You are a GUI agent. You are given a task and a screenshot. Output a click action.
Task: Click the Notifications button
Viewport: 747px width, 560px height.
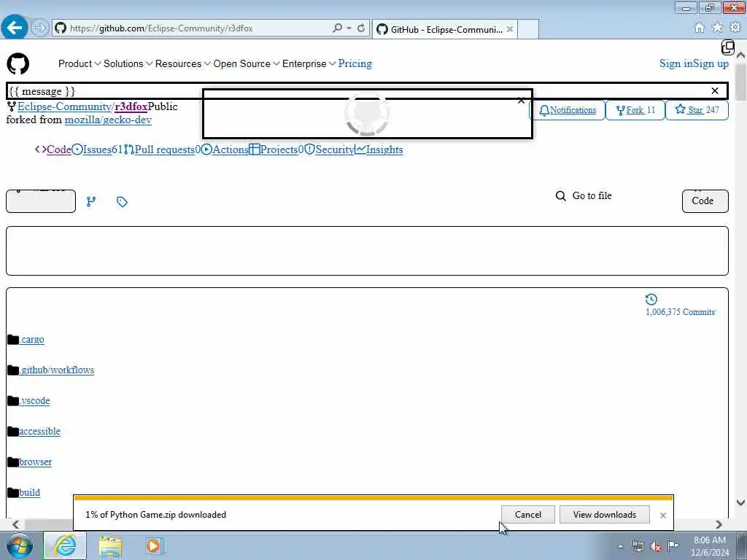point(568,110)
